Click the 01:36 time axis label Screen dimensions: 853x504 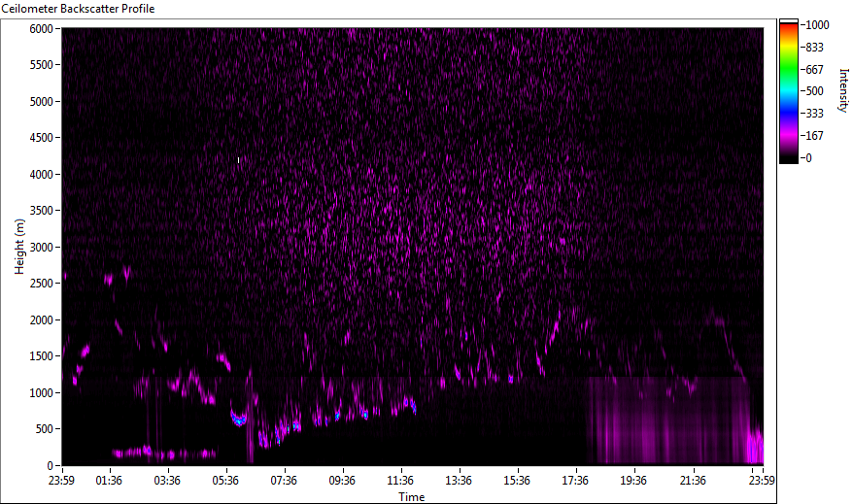click(x=109, y=481)
